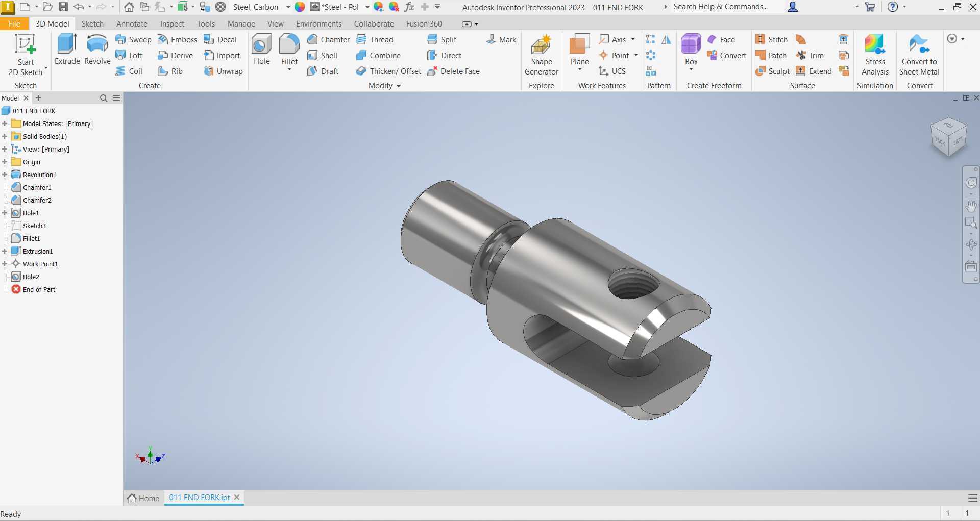
Task: Activate the Emboss tool
Action: click(177, 39)
